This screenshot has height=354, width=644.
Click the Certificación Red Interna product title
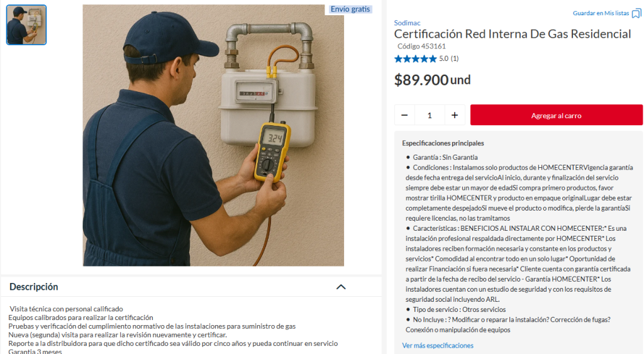(x=512, y=34)
